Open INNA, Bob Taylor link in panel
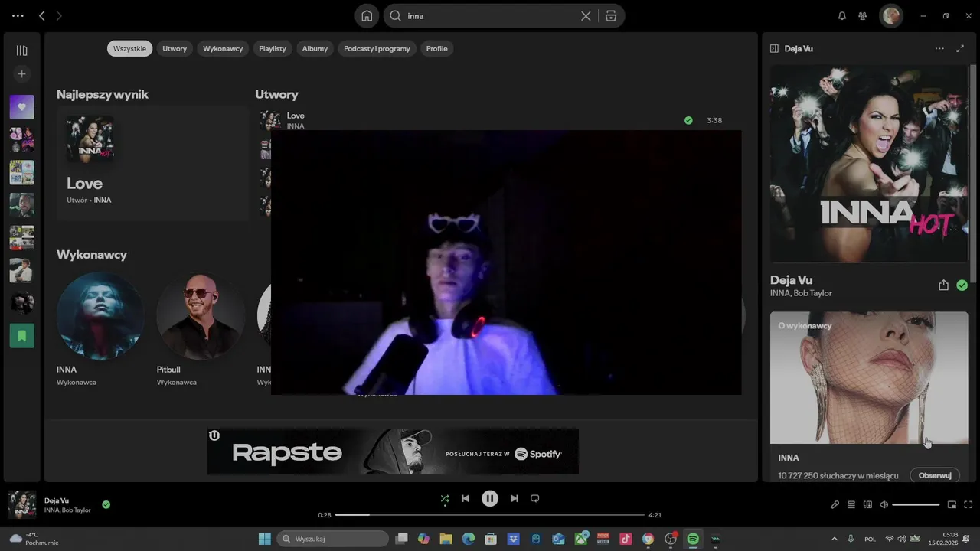Screen dimensions: 980x551 [x=801, y=293]
